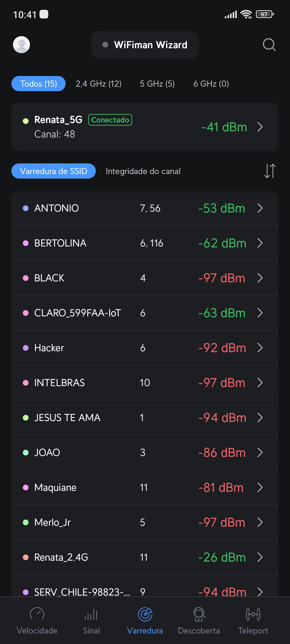The image size is (290, 644).
Task: Select the Varredura de SSID tab
Action: (x=53, y=171)
